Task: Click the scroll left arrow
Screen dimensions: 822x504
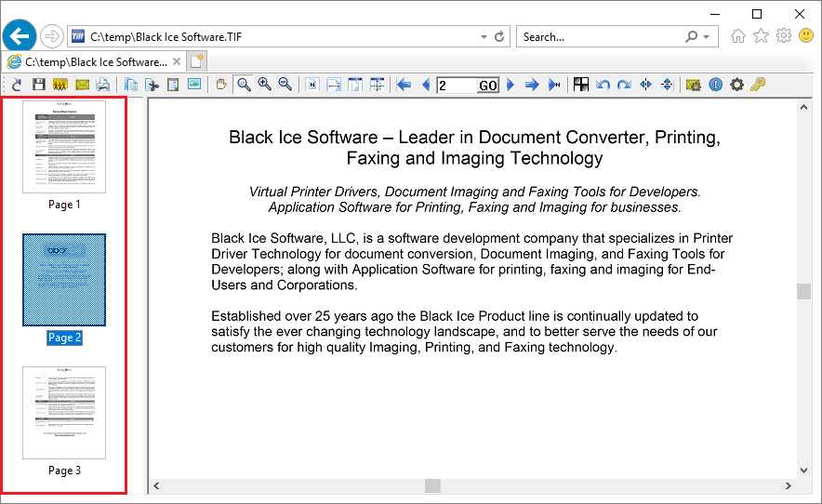Action: click(x=156, y=486)
